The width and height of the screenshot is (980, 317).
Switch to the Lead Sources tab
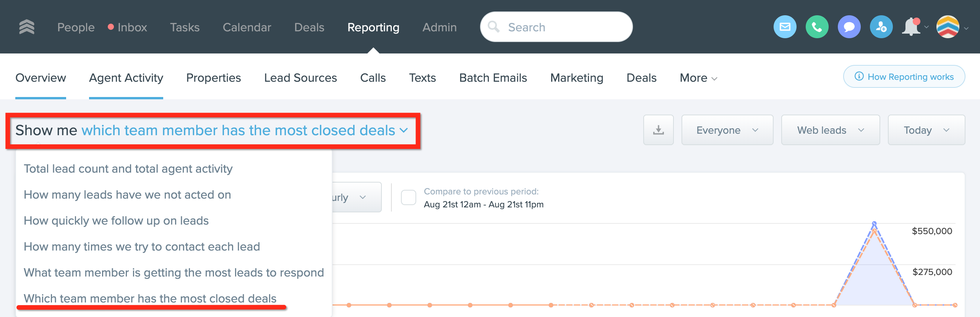[x=300, y=78]
